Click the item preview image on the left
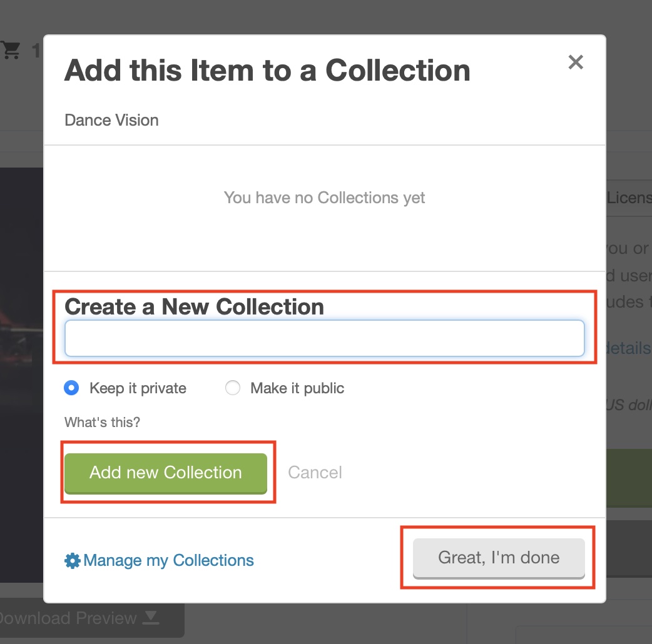This screenshot has width=652, height=644. point(21,375)
